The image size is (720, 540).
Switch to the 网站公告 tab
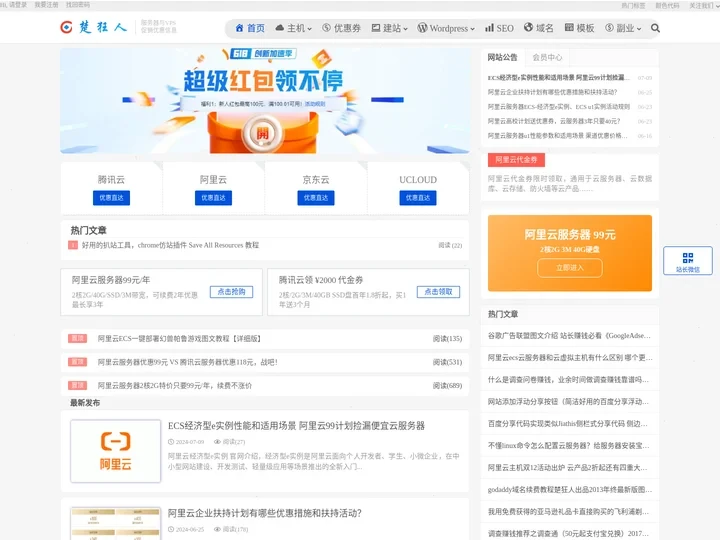tap(502, 57)
